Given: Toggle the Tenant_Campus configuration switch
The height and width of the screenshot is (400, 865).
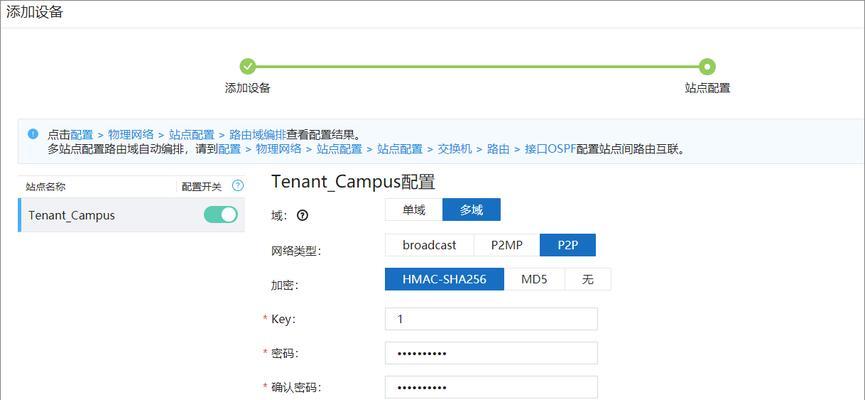Looking at the screenshot, I should click(221, 215).
